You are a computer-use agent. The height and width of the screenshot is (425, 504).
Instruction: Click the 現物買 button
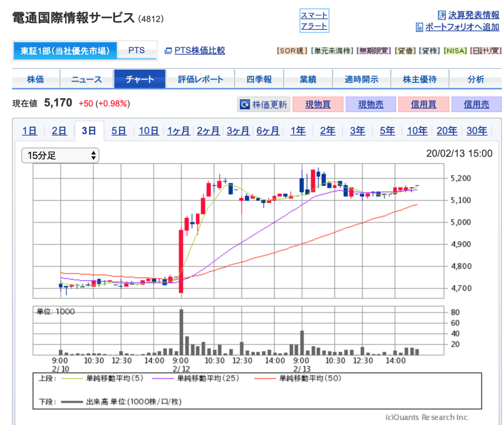pyautogui.click(x=318, y=104)
